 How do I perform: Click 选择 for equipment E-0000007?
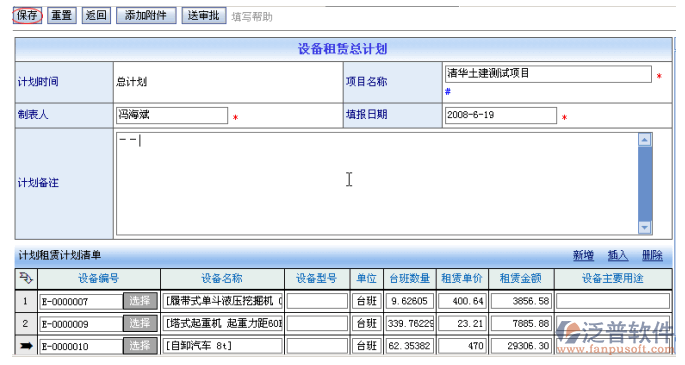140,301
